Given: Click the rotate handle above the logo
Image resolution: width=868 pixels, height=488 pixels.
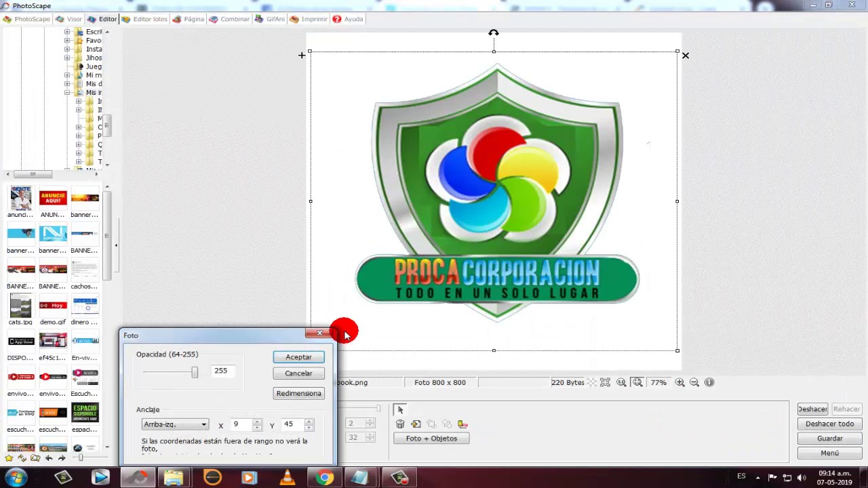Looking at the screenshot, I should [494, 33].
